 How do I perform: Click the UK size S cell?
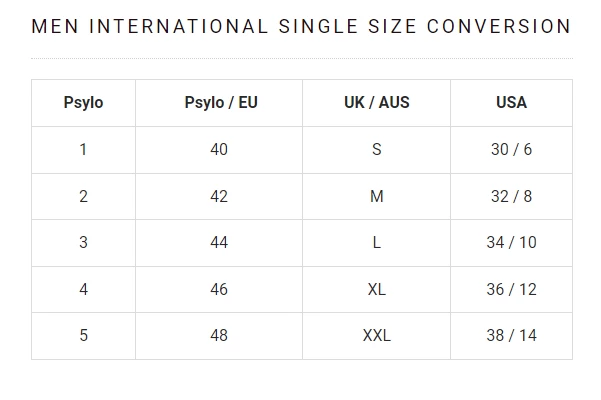(x=376, y=150)
